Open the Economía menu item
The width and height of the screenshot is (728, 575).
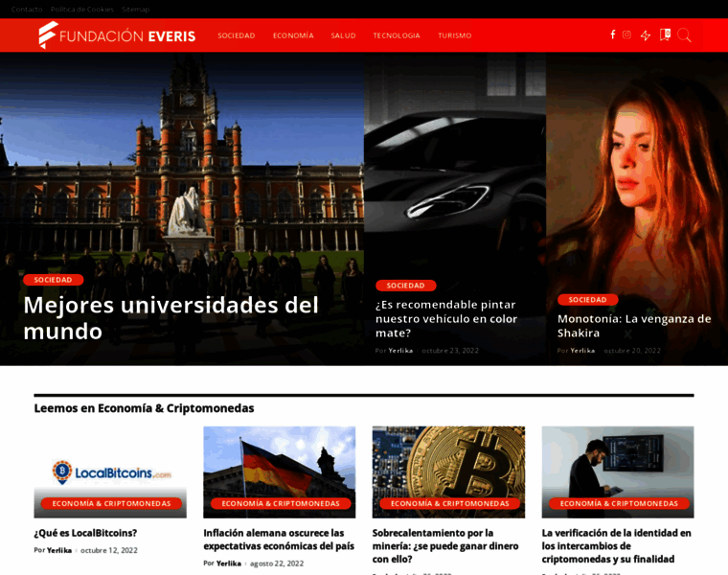point(293,35)
